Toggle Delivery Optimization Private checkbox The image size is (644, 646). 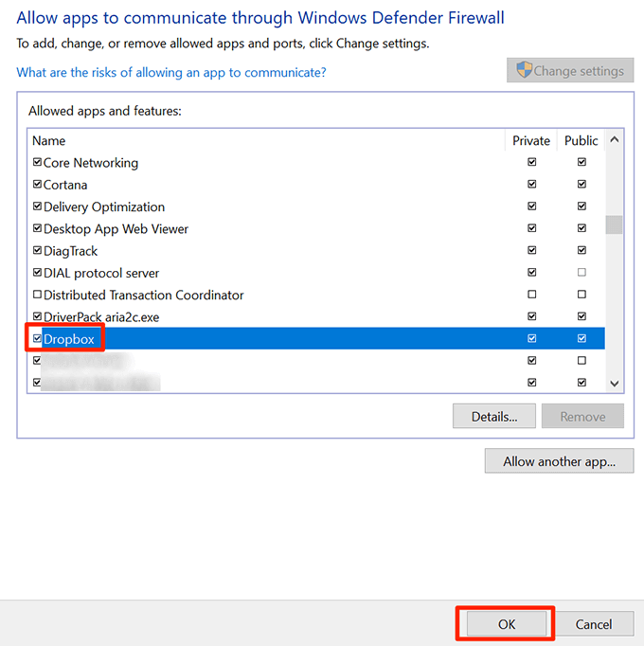coord(532,206)
